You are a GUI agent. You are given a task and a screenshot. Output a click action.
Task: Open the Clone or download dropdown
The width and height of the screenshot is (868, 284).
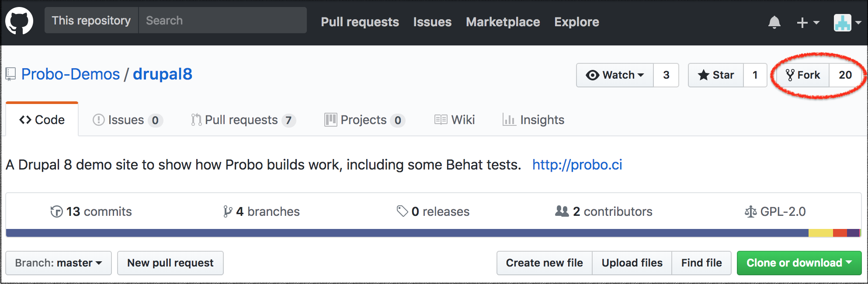click(799, 263)
